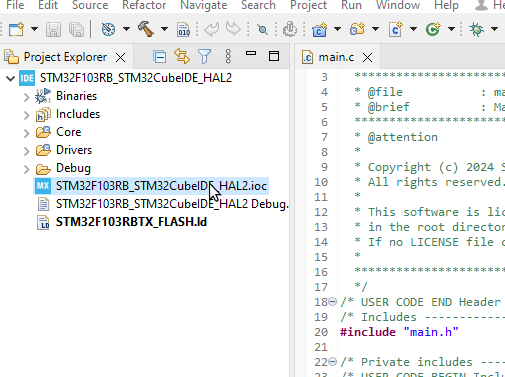Screen dimensions: 505x377
Task: Click the Filter funnel icon in Project Explorer
Action: (204, 56)
